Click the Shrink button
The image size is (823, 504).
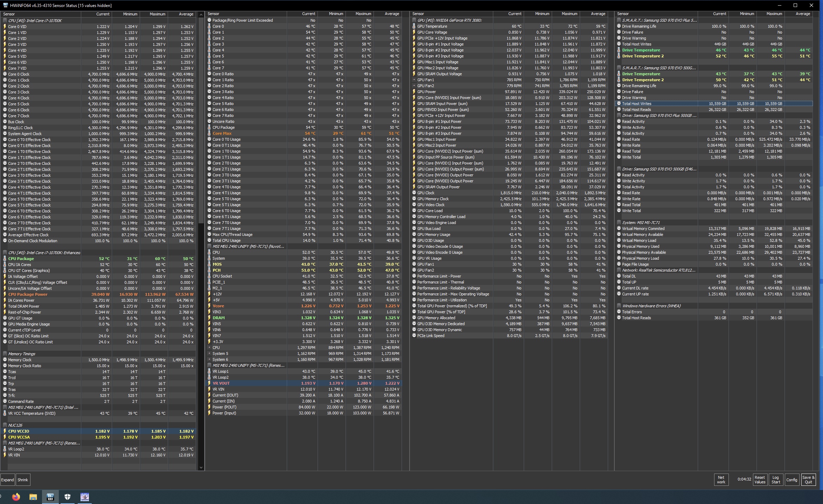(x=23, y=480)
